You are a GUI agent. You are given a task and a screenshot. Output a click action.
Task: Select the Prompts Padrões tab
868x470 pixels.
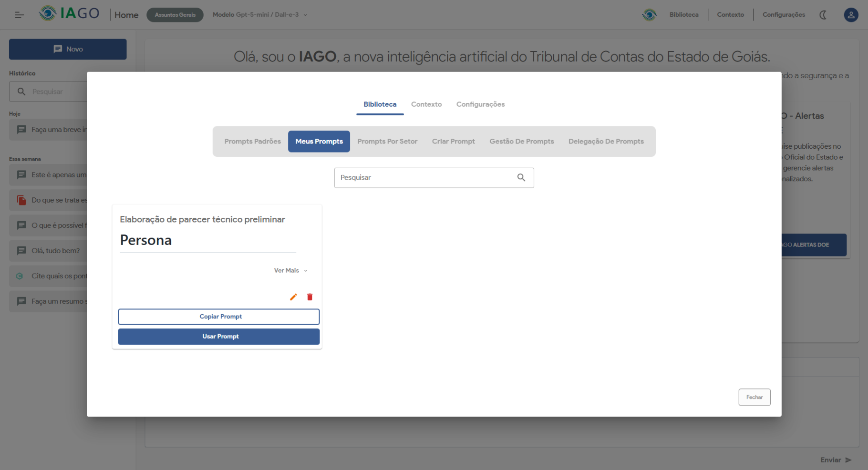[x=252, y=142]
